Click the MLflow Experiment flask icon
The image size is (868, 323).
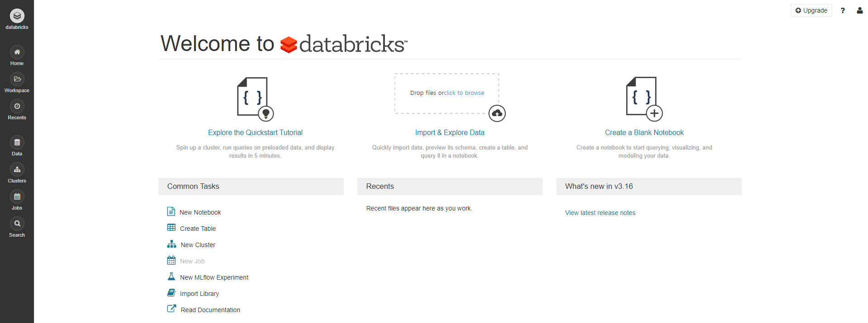click(171, 276)
